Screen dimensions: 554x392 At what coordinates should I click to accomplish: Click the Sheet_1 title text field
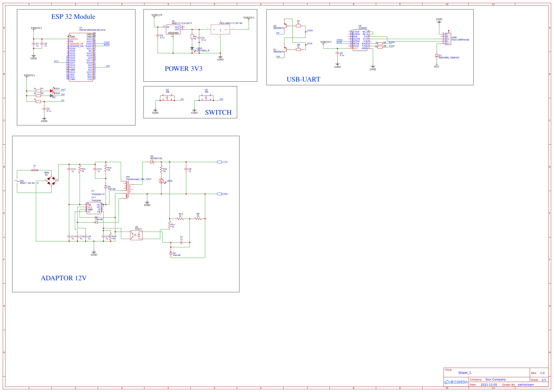point(464,373)
